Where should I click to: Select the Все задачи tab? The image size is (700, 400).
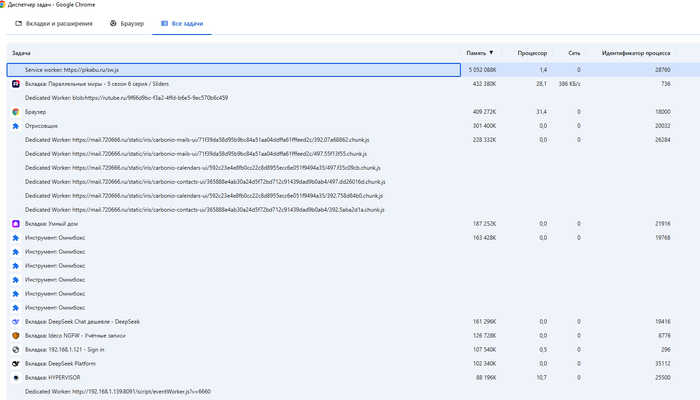(x=182, y=24)
